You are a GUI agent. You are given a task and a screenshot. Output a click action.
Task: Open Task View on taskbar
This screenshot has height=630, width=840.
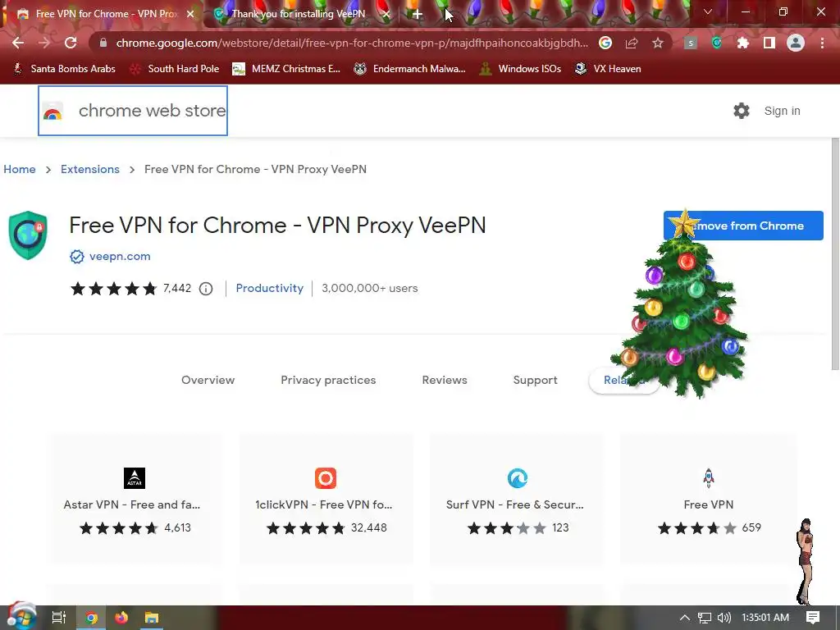[59, 618]
